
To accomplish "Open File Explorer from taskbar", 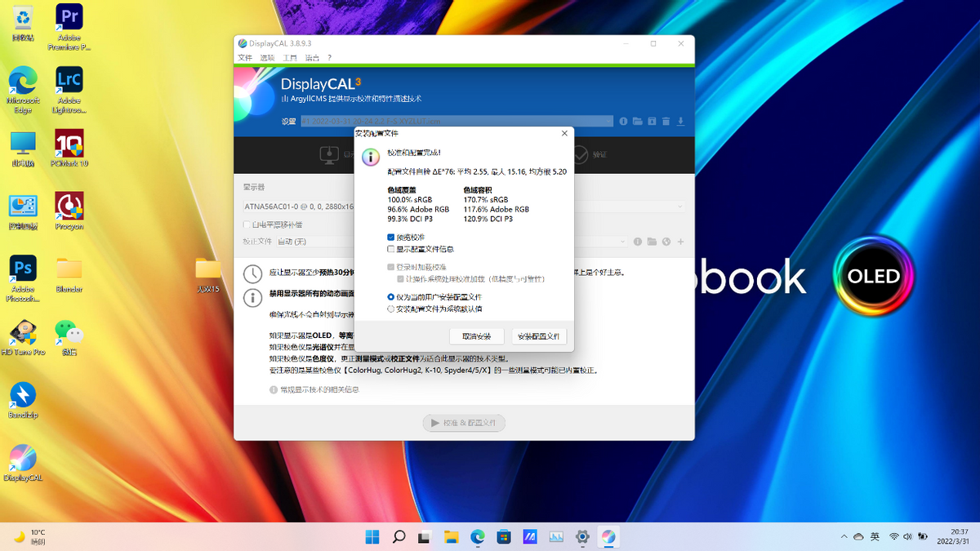I will pyautogui.click(x=451, y=536).
